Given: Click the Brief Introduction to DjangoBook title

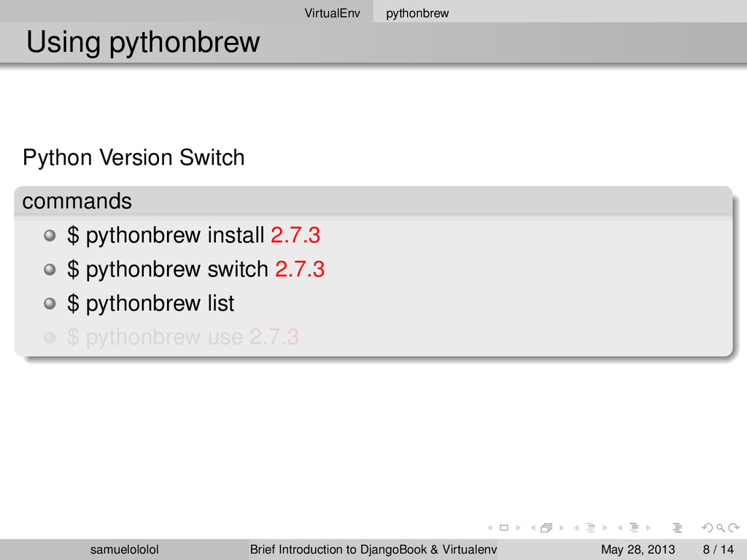Looking at the screenshot, I should 373,550.
